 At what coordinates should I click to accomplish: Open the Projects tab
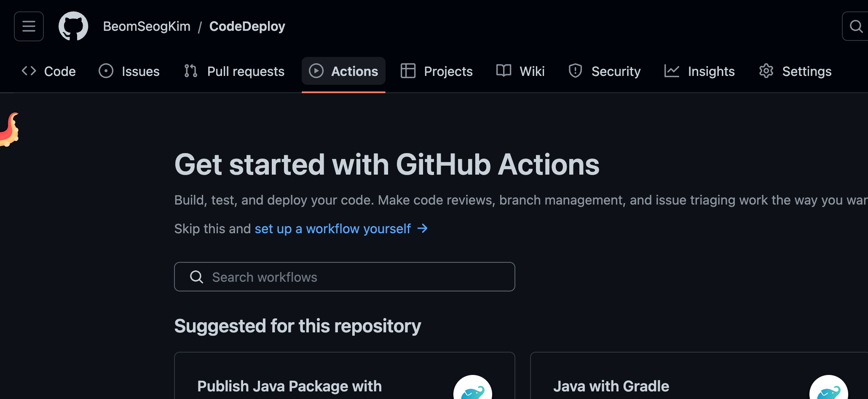[437, 71]
